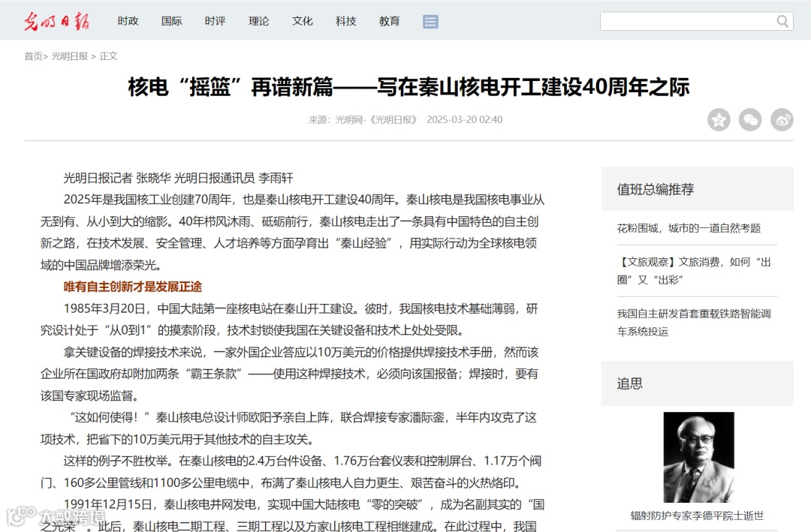Open the 时政 navigation tab
The image size is (811, 532).
click(128, 21)
